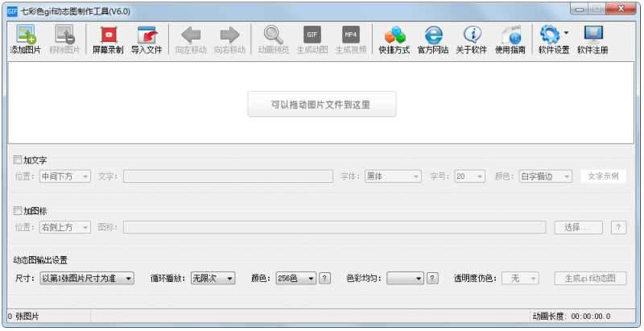
Task: Click the 可以拖动图片文件到这里 button
Action: pos(321,105)
